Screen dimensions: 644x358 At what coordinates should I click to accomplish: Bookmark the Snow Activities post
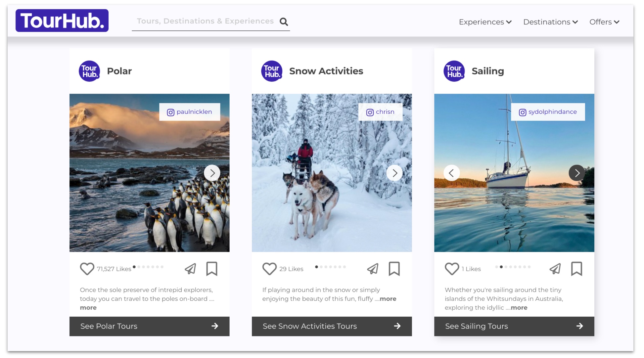[394, 269]
